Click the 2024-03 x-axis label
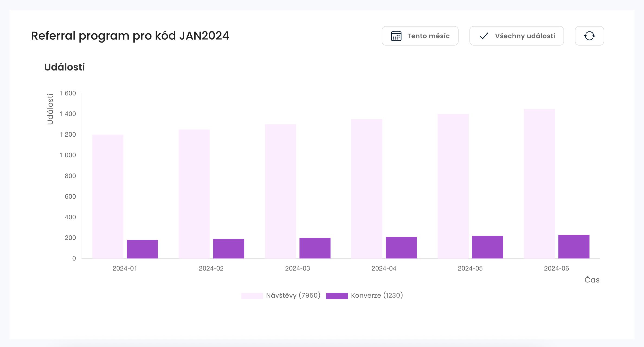Image resolution: width=644 pixels, height=347 pixels. [x=297, y=268]
